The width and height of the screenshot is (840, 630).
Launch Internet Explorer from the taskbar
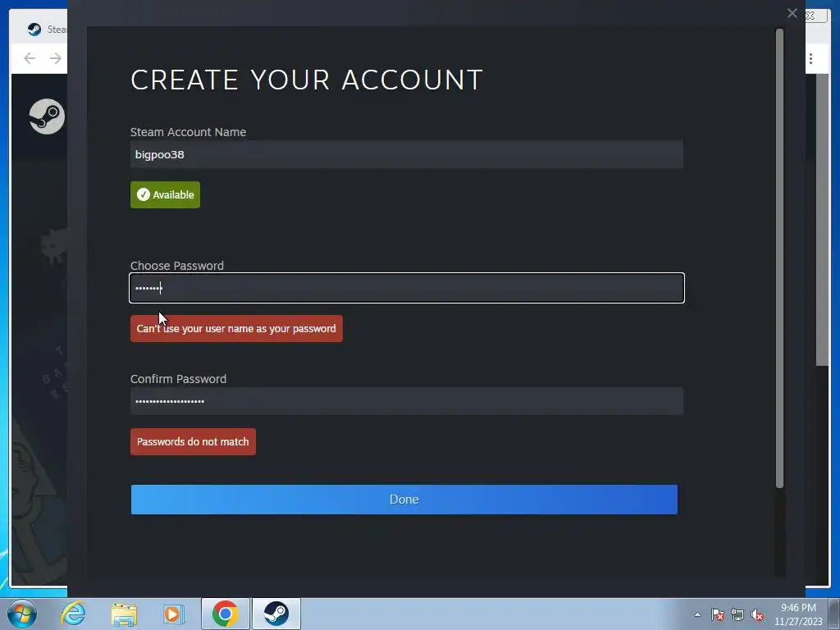(73, 614)
